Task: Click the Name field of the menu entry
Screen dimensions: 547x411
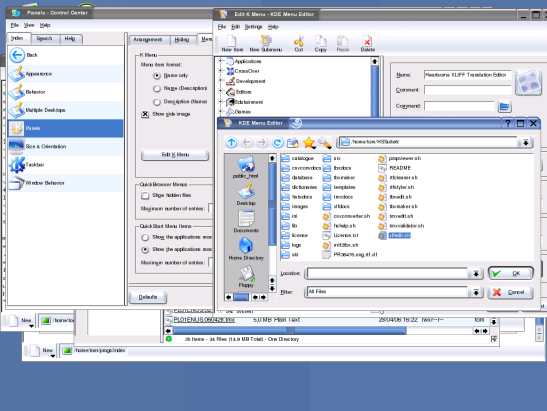Action: (468, 75)
